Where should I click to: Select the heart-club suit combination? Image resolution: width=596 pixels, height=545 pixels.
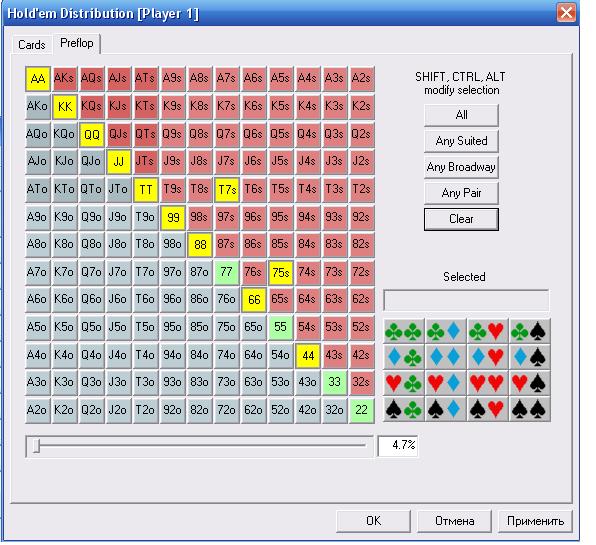(404, 383)
